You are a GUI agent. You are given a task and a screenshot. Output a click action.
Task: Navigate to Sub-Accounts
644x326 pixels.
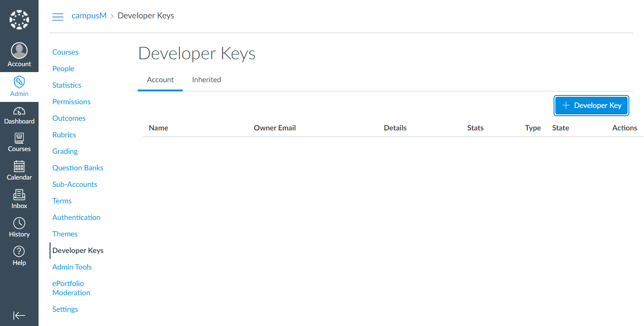[75, 185]
